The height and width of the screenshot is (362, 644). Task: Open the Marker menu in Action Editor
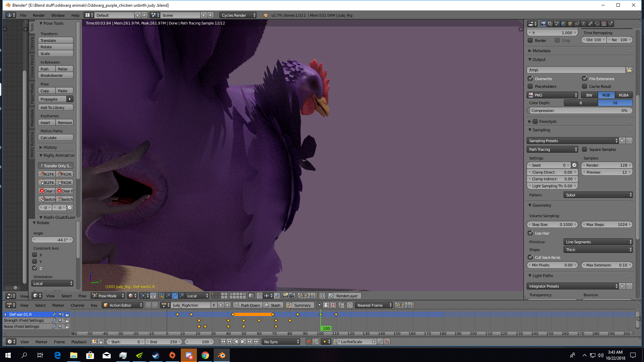[x=58, y=305]
